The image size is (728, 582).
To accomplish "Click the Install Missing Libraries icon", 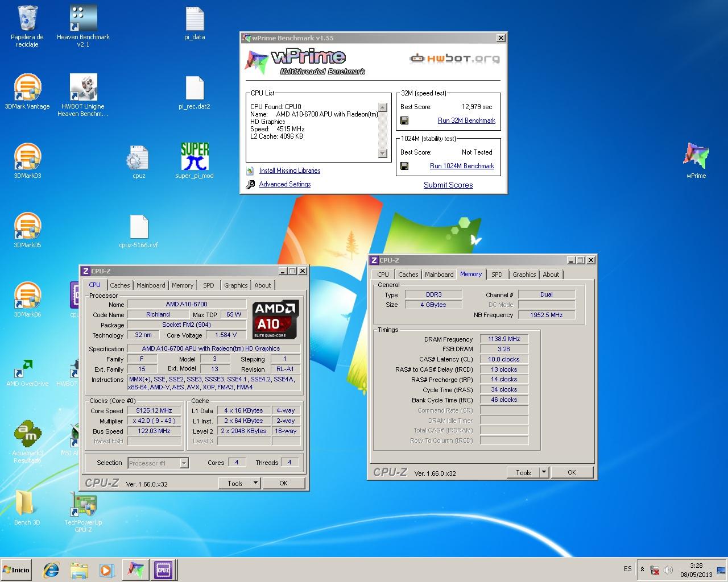I will pos(250,171).
